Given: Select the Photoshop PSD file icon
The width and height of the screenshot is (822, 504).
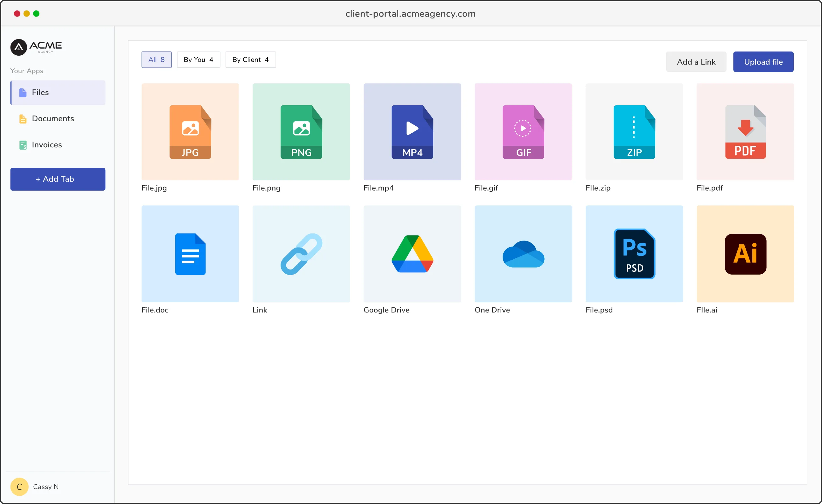Looking at the screenshot, I should [635, 254].
